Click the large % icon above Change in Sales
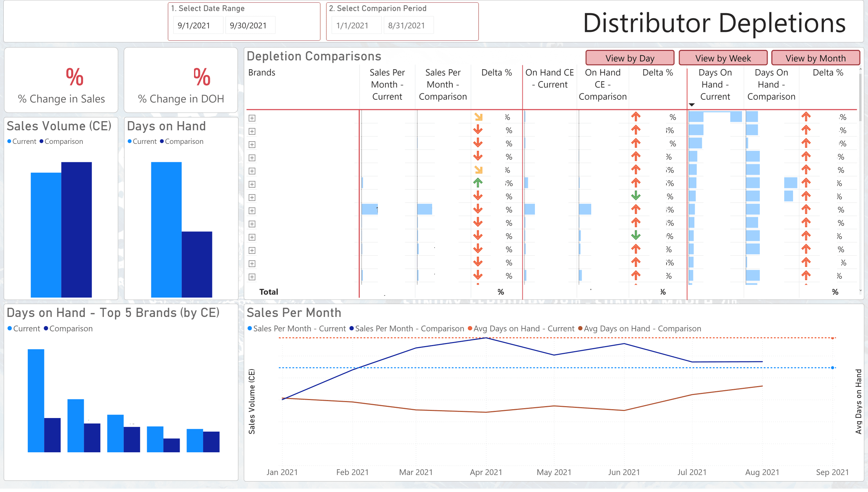Screen dimensions: 868x492 coord(74,77)
